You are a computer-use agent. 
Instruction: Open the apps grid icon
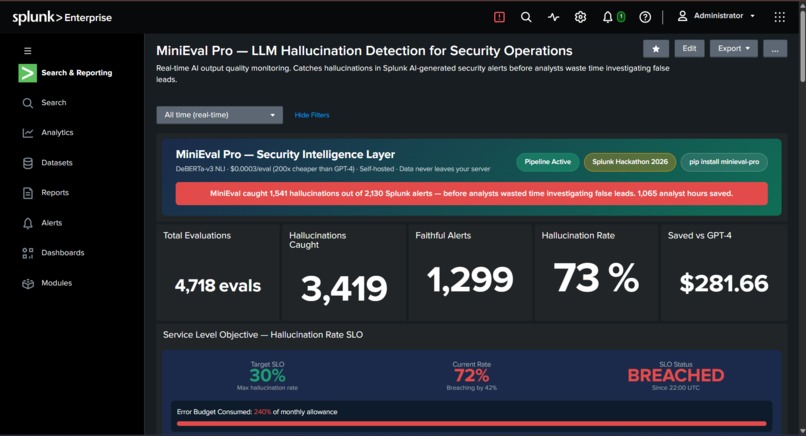[779, 17]
